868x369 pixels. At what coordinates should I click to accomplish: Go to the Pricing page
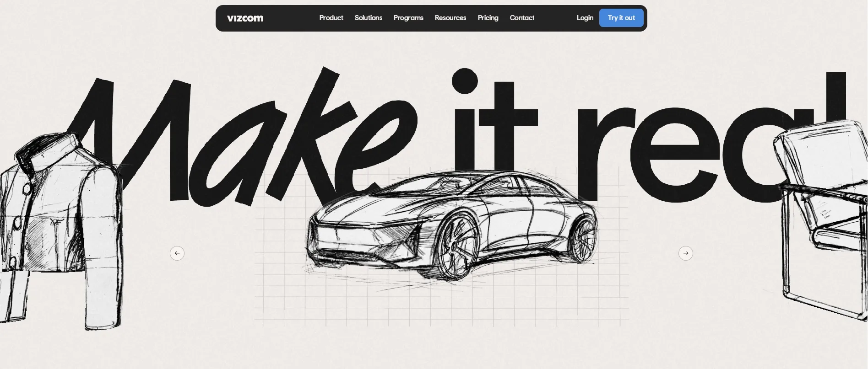click(x=488, y=18)
